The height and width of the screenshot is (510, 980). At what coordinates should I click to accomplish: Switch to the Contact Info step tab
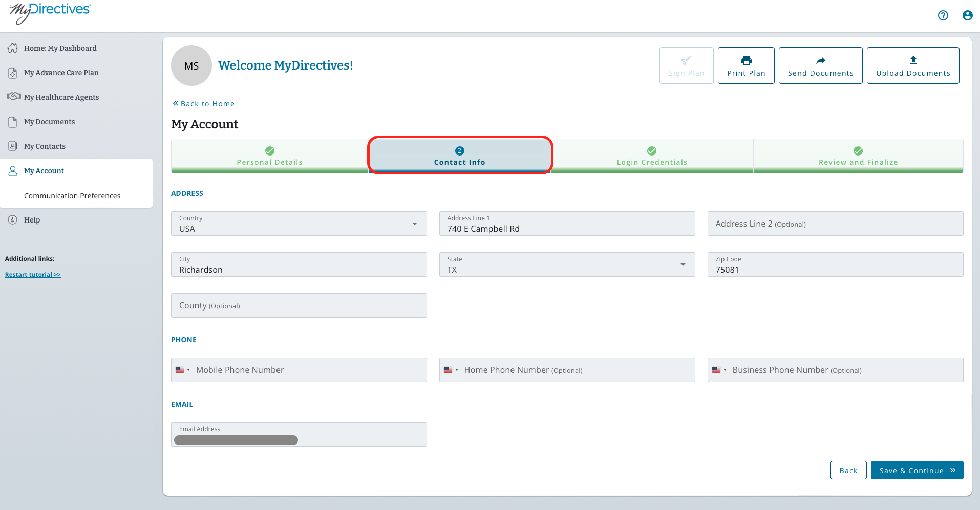pyautogui.click(x=460, y=156)
